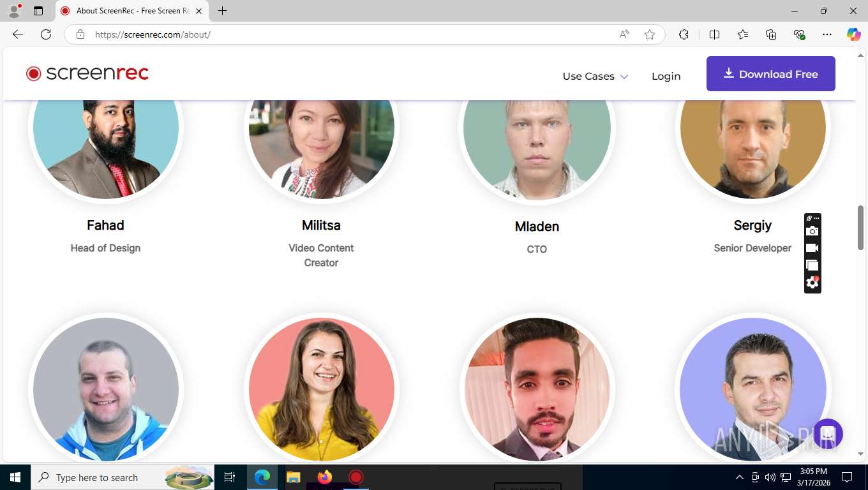Viewport: 868px width, 490px height.
Task: Open the browser Extensions icon
Action: [x=684, y=34]
